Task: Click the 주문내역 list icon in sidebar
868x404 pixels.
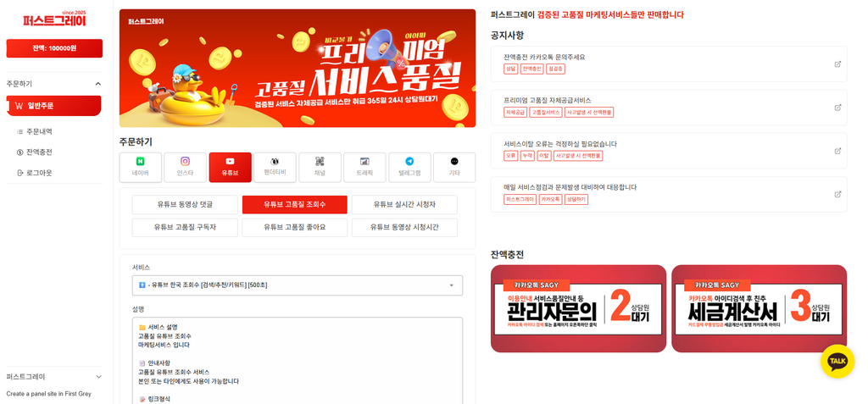Action: coord(20,132)
